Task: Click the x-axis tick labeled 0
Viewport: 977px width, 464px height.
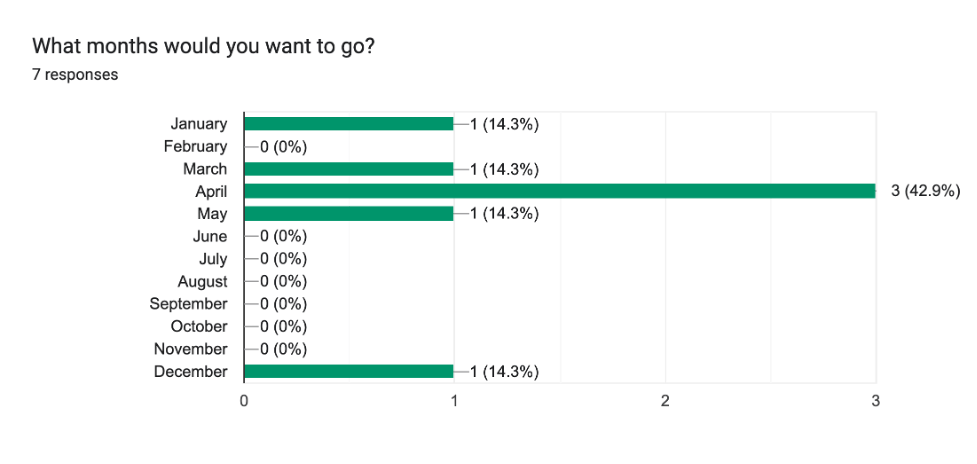Action: tap(244, 402)
